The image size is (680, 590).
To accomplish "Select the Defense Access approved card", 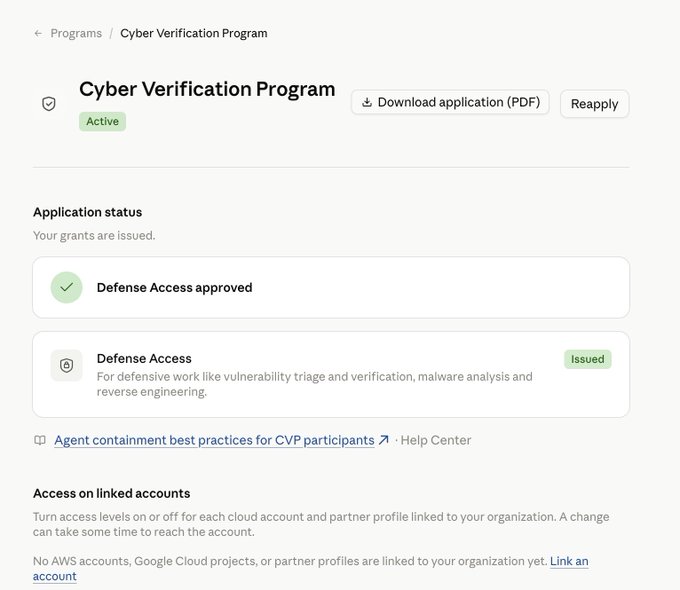I will pos(331,287).
